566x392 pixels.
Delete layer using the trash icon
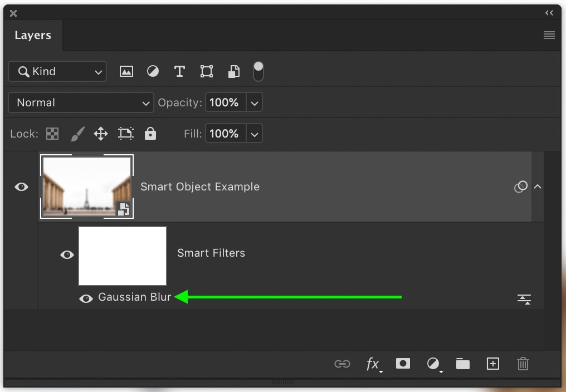click(523, 364)
